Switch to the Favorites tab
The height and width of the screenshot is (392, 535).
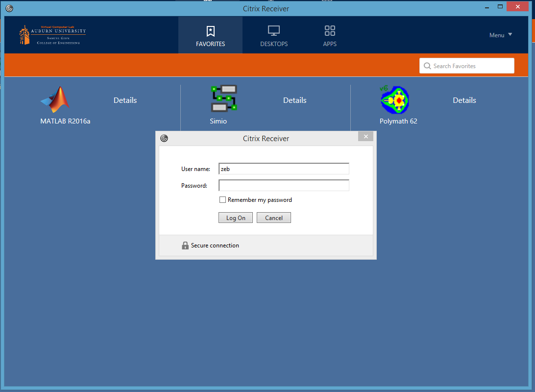tap(210, 36)
